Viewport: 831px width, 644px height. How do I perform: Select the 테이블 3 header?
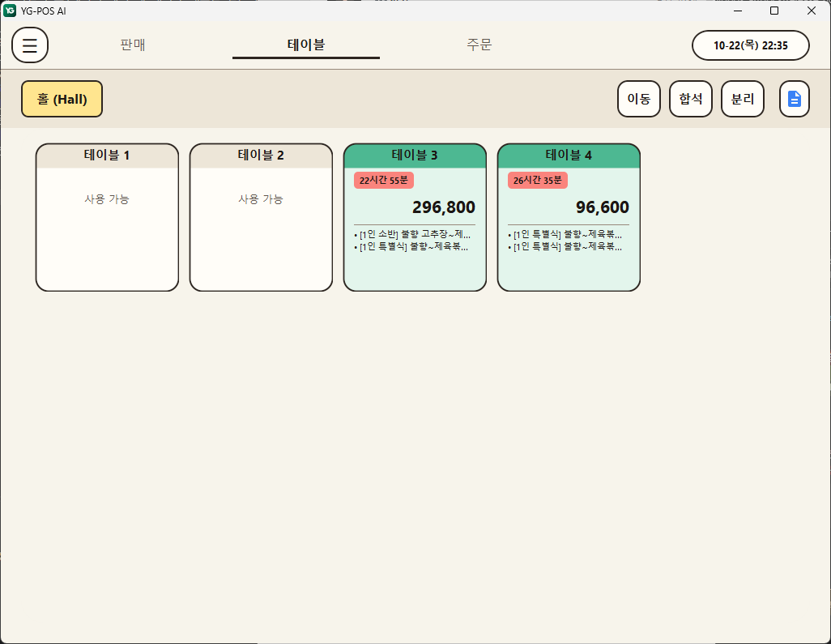point(415,156)
